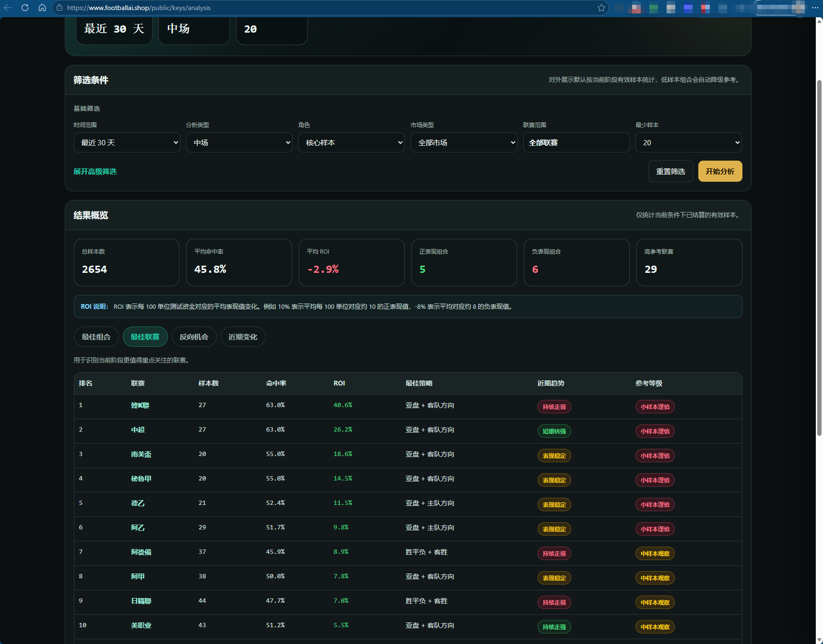The image size is (823, 644).
Task: Switch to the 反向机会 tab
Action: tap(194, 337)
